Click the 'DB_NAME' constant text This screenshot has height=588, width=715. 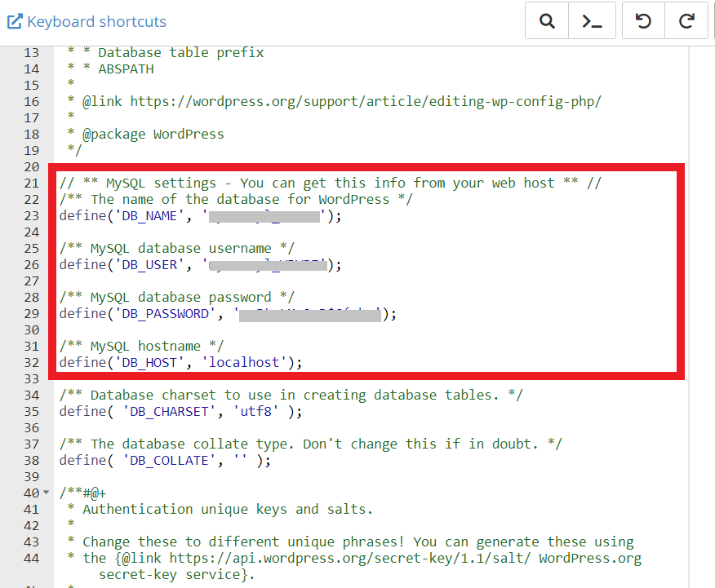coord(149,215)
